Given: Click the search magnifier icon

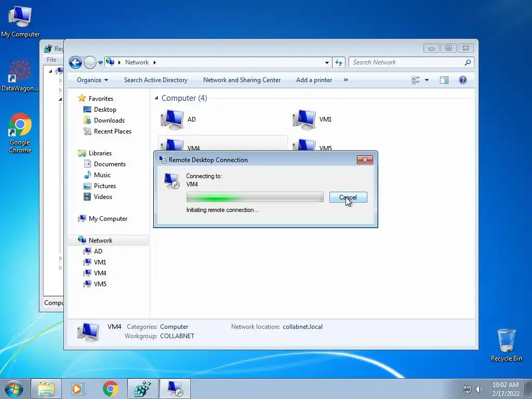Looking at the screenshot, I should point(468,62).
